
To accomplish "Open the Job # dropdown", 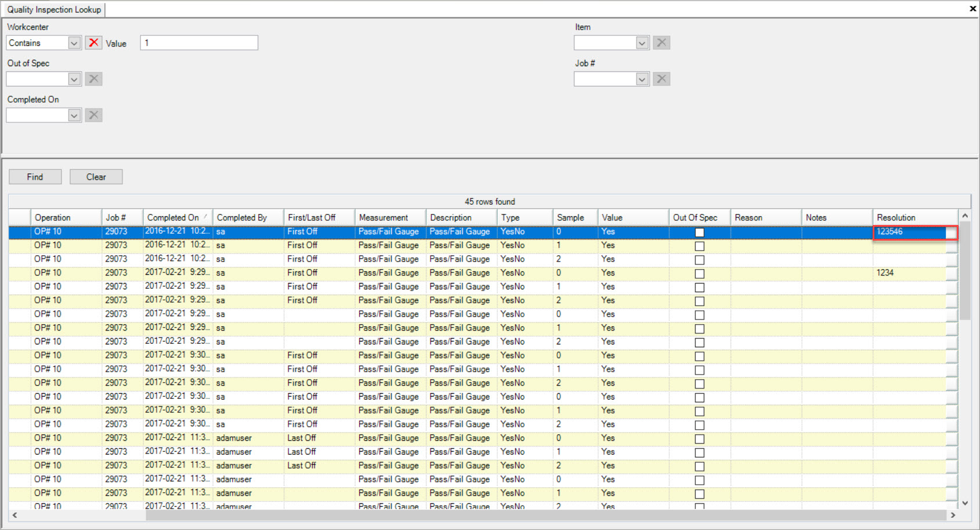I will 642,79.
